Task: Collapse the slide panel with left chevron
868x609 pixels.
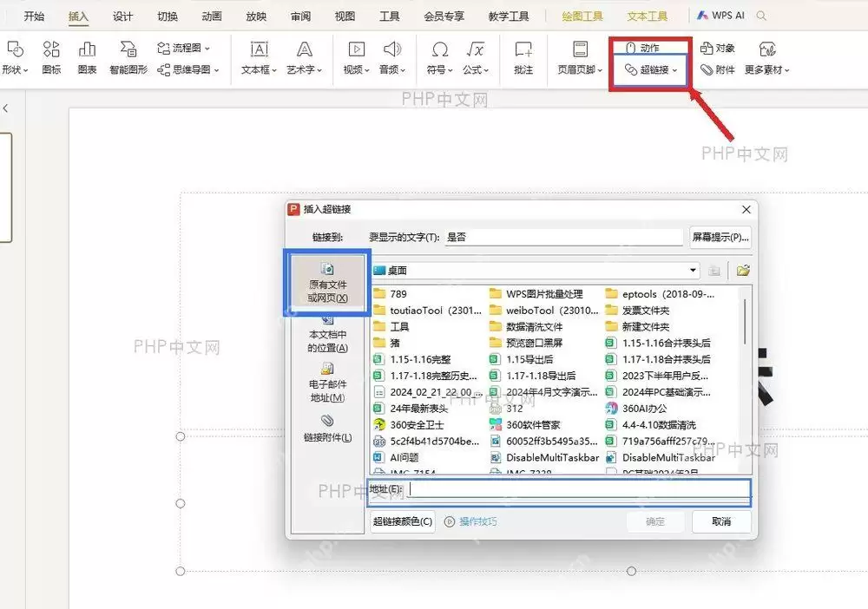Action: coord(5,108)
